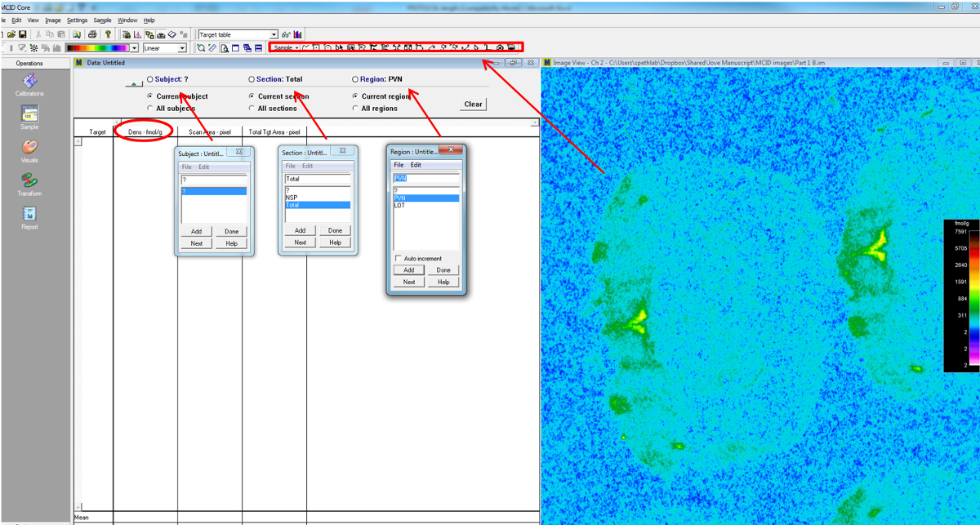Expand the Target table dropdown
Viewport: 980px width, 525px height.
(274, 35)
